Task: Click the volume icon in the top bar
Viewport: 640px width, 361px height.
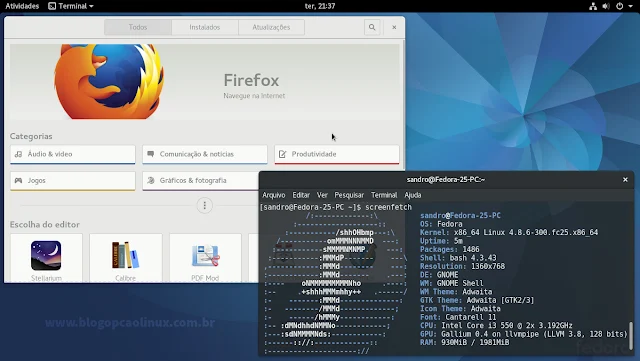Action: pos(606,6)
